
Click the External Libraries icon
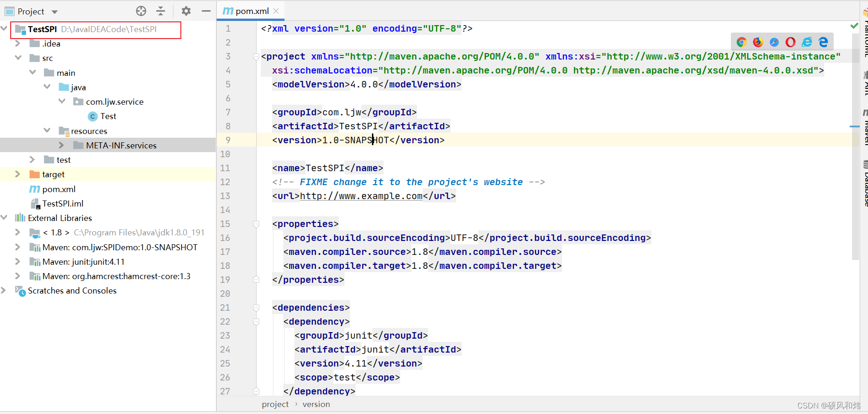(20, 218)
